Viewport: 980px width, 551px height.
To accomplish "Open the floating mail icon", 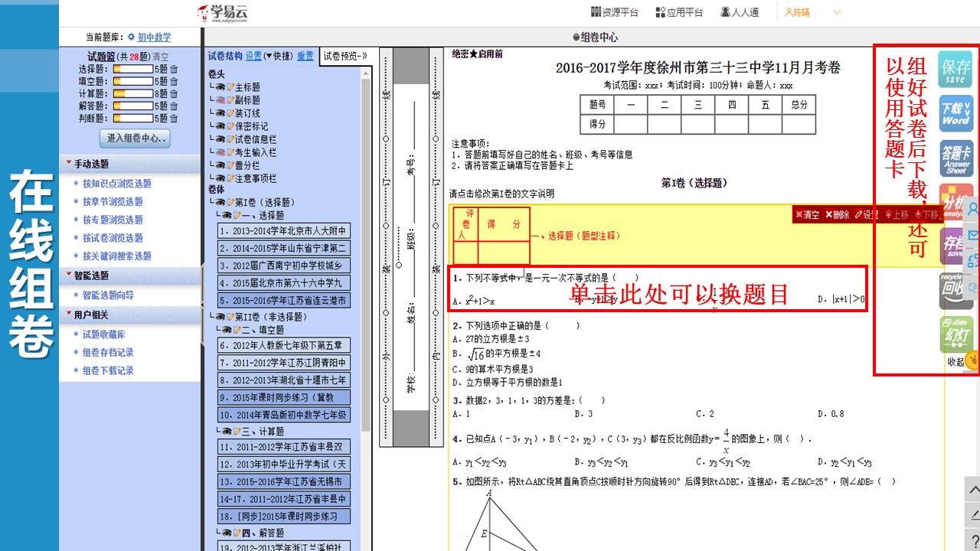I will pos(973,235).
